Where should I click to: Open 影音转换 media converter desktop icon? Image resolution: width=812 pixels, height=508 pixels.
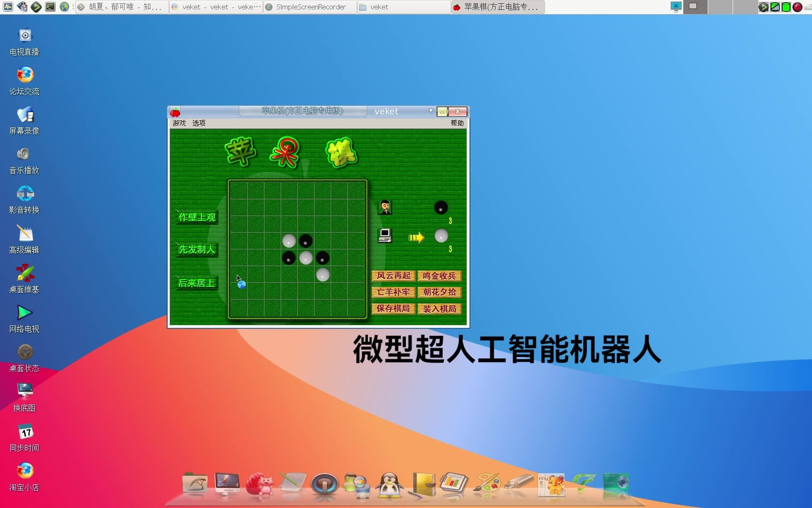tap(24, 199)
